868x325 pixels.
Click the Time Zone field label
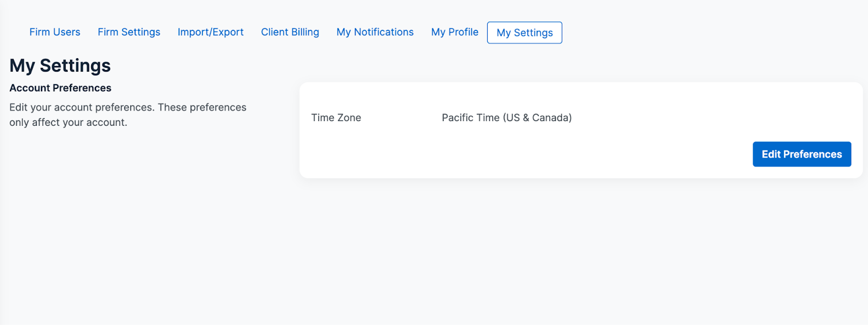click(336, 118)
